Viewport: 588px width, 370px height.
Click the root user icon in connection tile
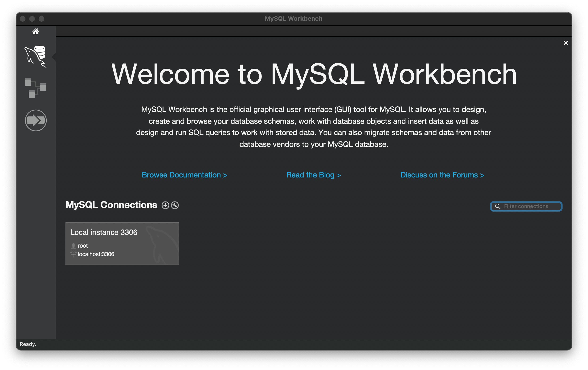[x=73, y=246]
